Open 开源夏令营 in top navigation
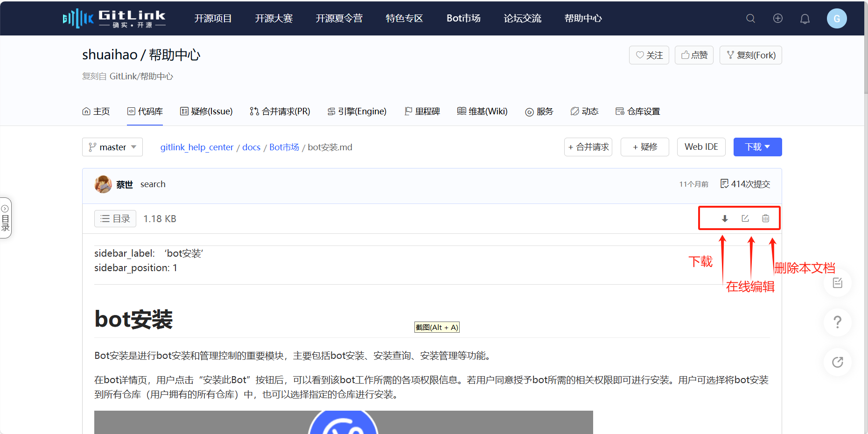The width and height of the screenshot is (868, 434). point(339,18)
